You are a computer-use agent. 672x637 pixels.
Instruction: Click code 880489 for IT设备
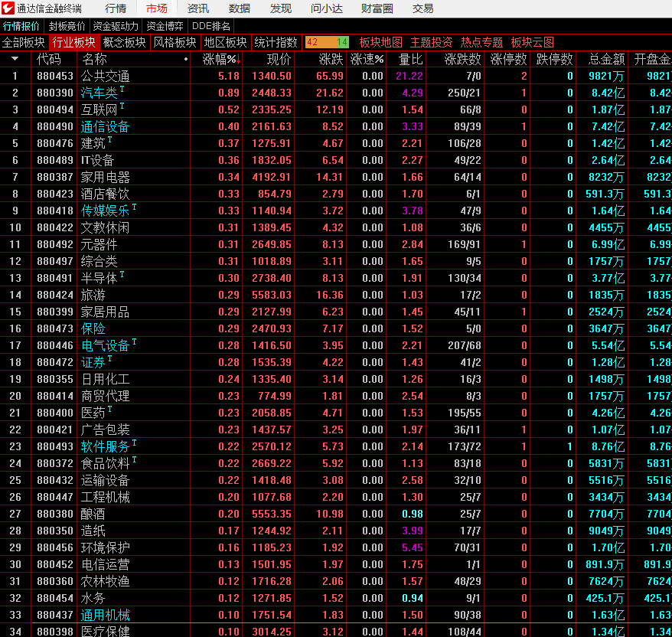click(55, 160)
